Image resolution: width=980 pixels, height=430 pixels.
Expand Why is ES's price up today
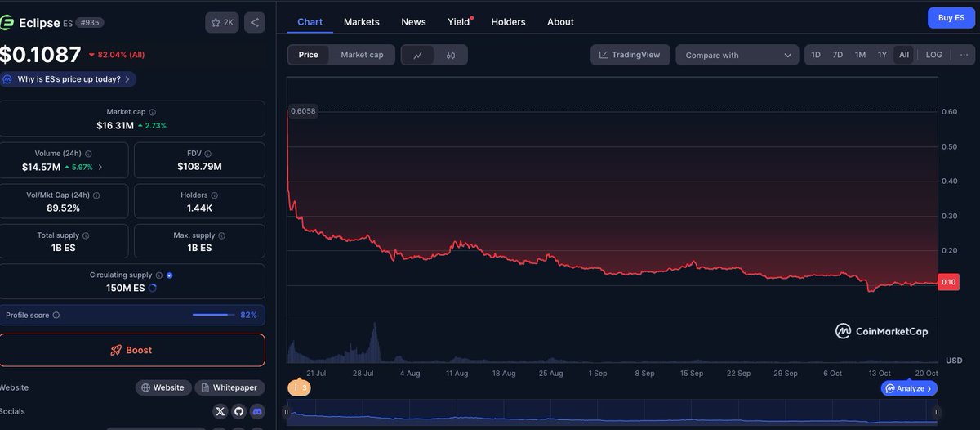tap(69, 79)
